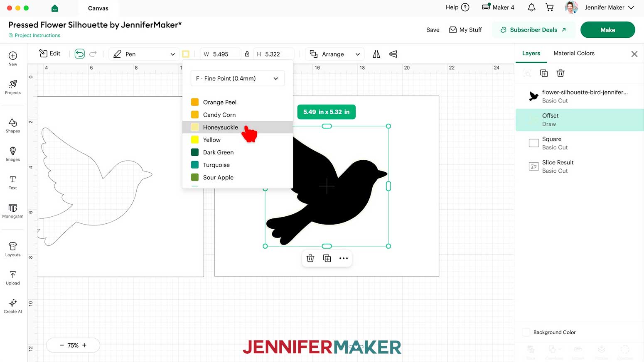Choose Candy Corn pen color
Screen dimensions: 644x362
pyautogui.click(x=238, y=115)
